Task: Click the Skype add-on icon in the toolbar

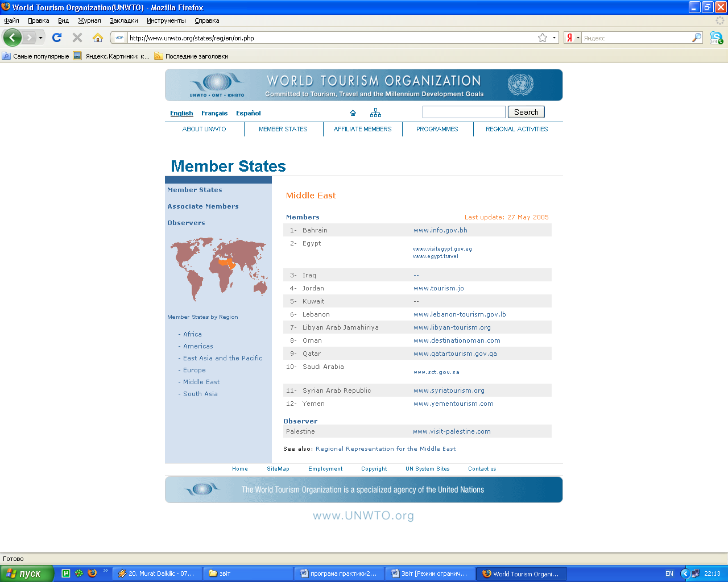Action: (717, 38)
